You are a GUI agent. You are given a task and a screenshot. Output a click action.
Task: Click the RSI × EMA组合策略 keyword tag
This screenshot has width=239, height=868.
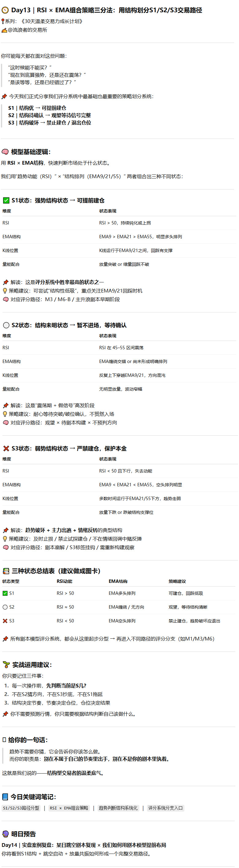click(x=69, y=808)
